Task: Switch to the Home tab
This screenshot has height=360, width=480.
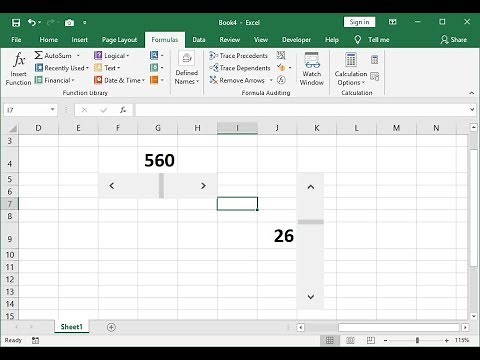Action: click(x=49, y=40)
